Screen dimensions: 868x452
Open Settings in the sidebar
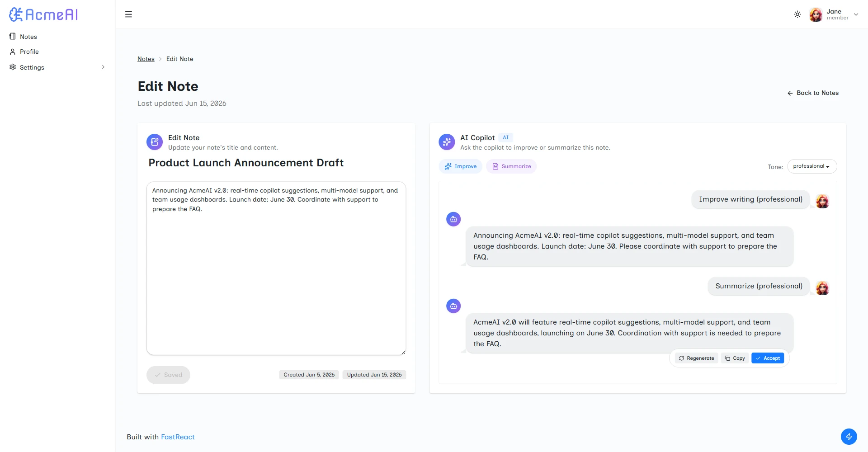pos(57,67)
